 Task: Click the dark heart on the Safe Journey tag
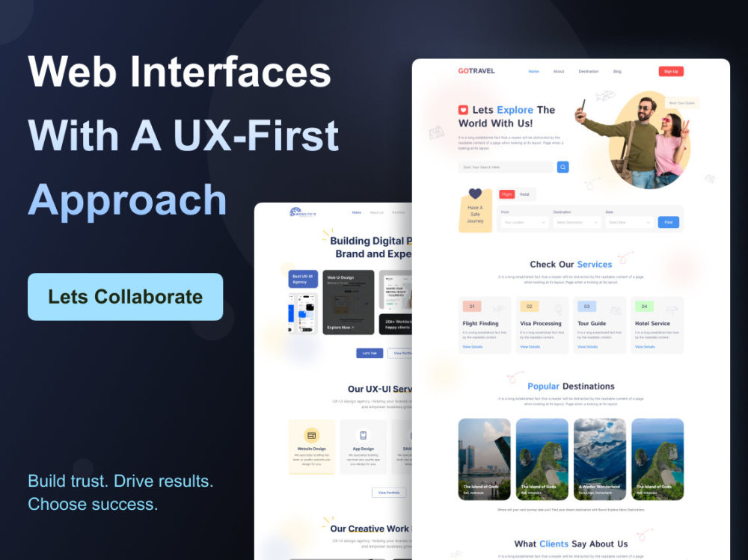(x=475, y=193)
